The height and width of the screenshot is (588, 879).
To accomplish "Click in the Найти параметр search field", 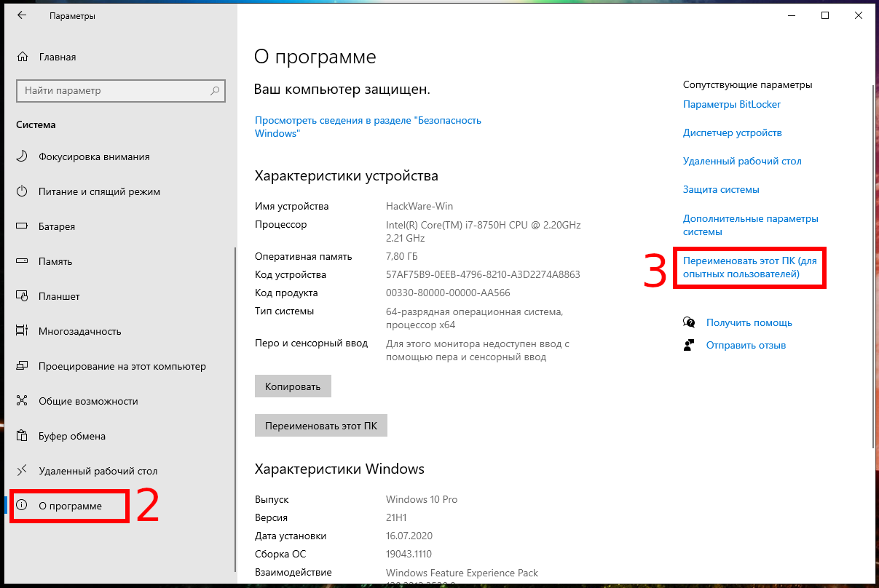I will (113, 91).
